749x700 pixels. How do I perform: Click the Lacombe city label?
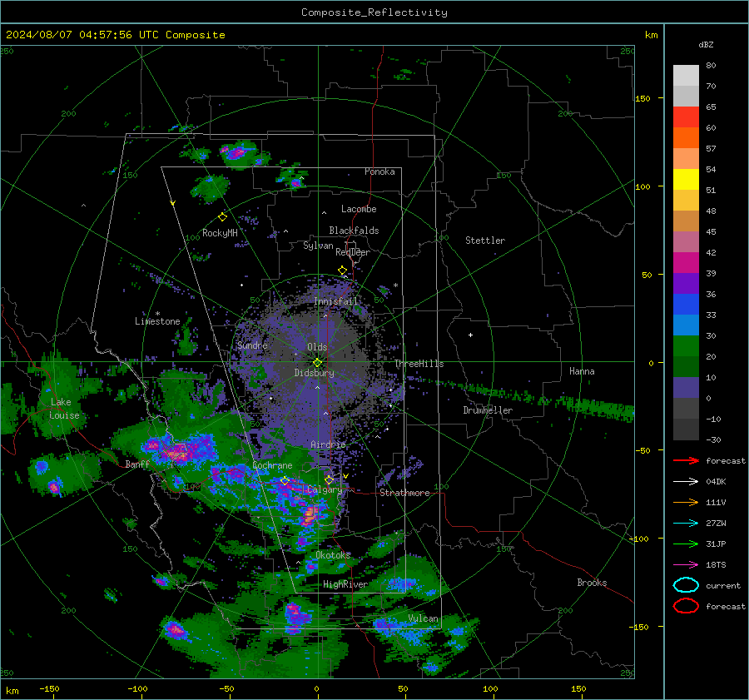click(359, 209)
